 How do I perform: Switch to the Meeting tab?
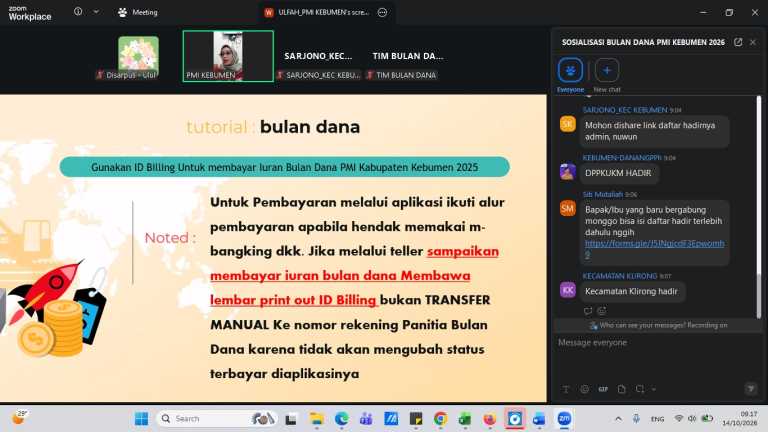pos(138,12)
